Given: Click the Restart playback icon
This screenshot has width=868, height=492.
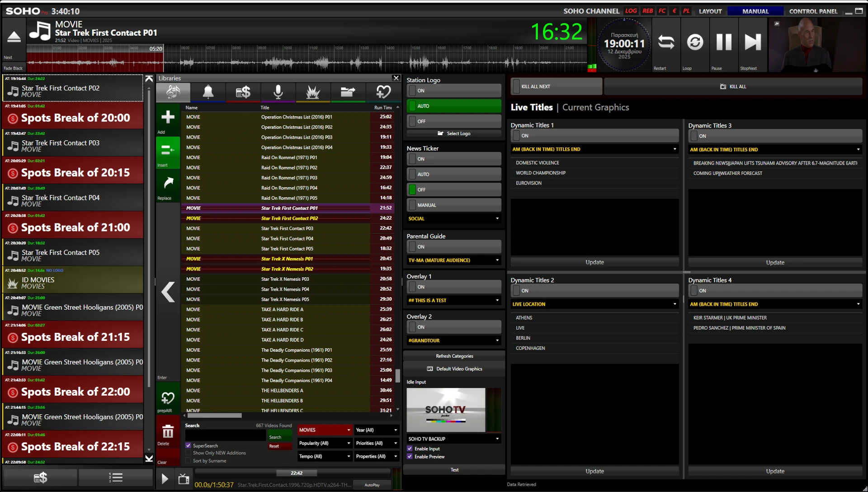Looking at the screenshot, I should click(666, 43).
